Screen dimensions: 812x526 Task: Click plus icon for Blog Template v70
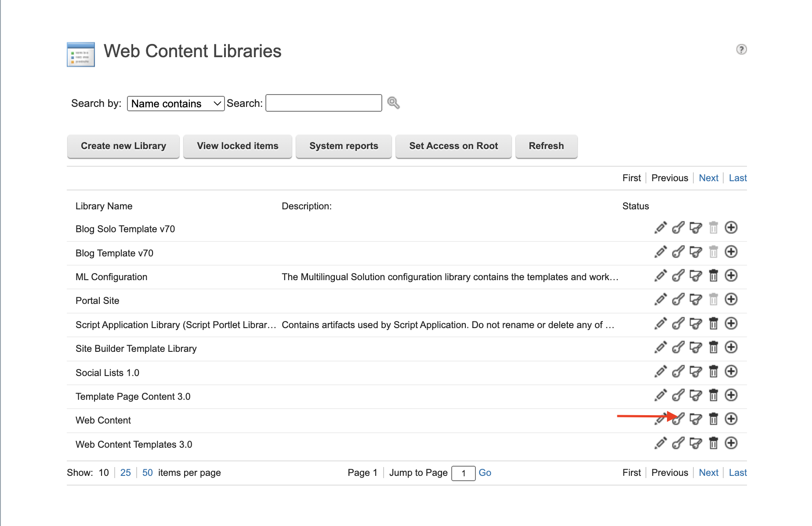[731, 252]
